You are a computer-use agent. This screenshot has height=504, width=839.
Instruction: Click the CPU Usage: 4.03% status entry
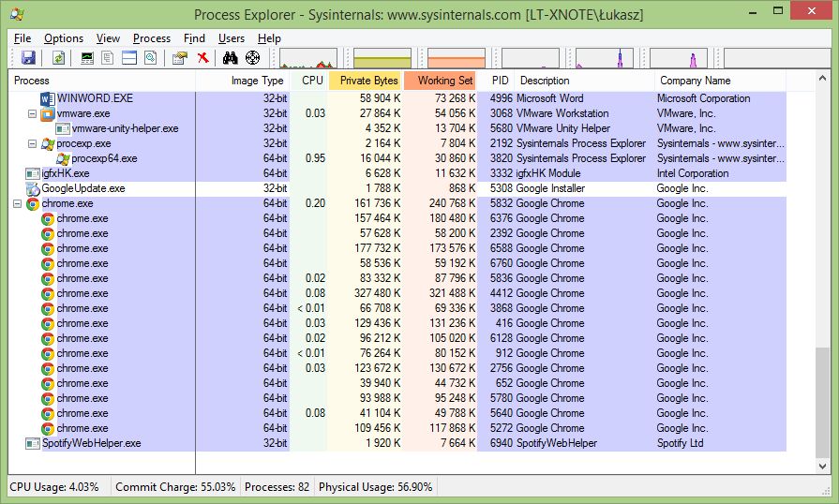coord(54,487)
